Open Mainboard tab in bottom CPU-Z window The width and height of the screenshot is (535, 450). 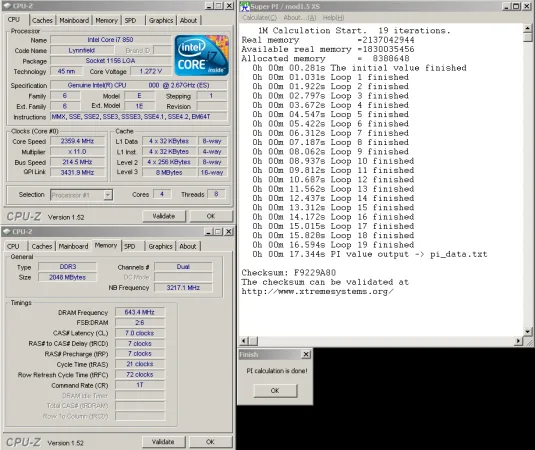(73, 246)
